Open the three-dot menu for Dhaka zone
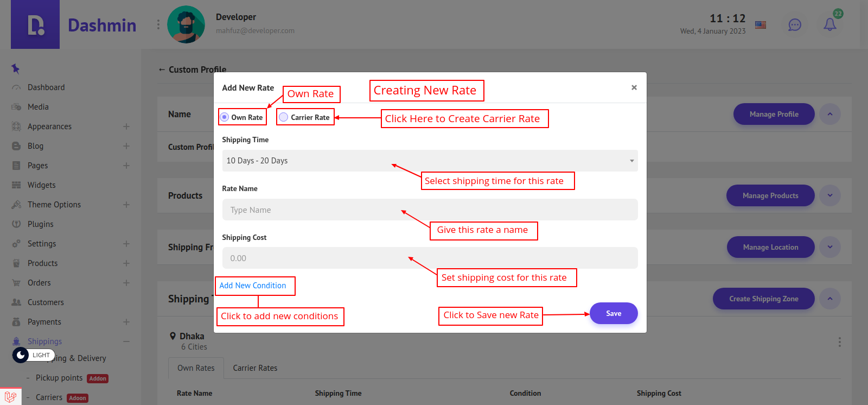868x405 pixels. (839, 342)
